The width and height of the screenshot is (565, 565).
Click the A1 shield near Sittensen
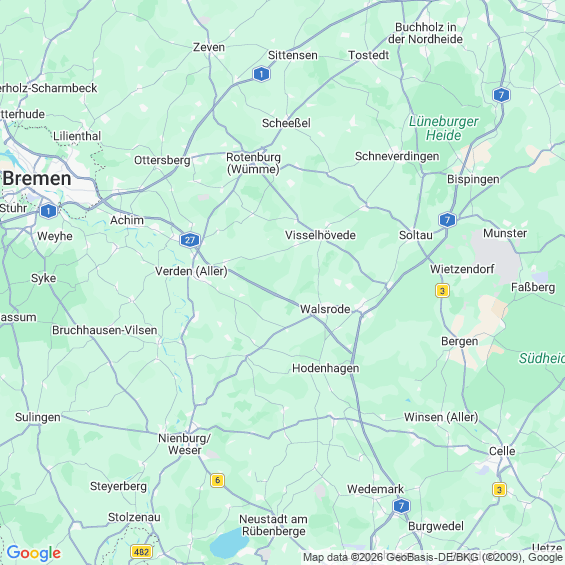tap(261, 74)
